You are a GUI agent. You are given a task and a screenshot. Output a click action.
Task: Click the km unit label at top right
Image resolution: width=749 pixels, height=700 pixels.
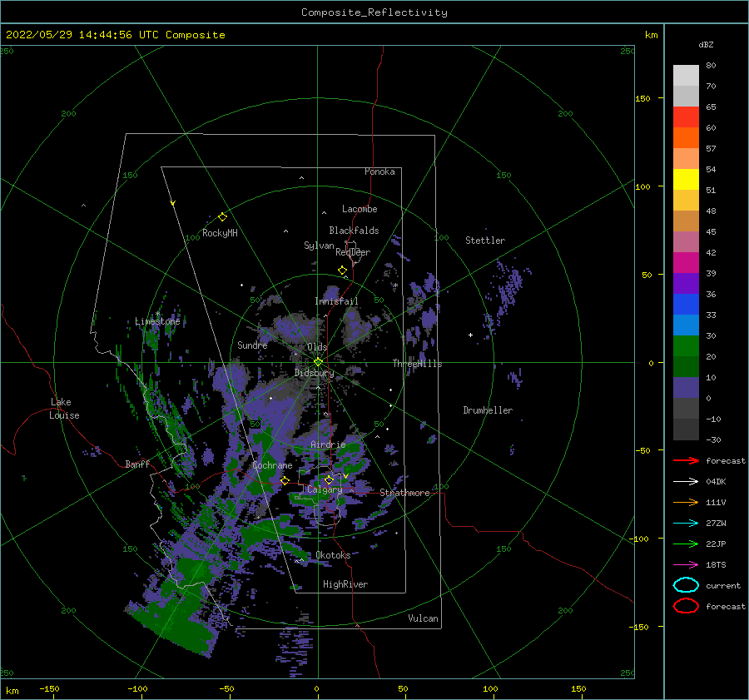point(651,35)
